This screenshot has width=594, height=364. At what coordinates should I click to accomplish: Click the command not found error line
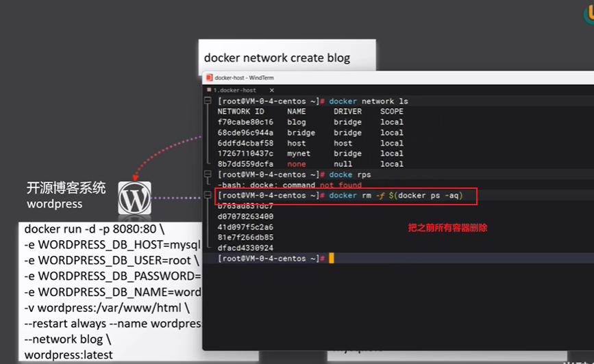pos(289,185)
